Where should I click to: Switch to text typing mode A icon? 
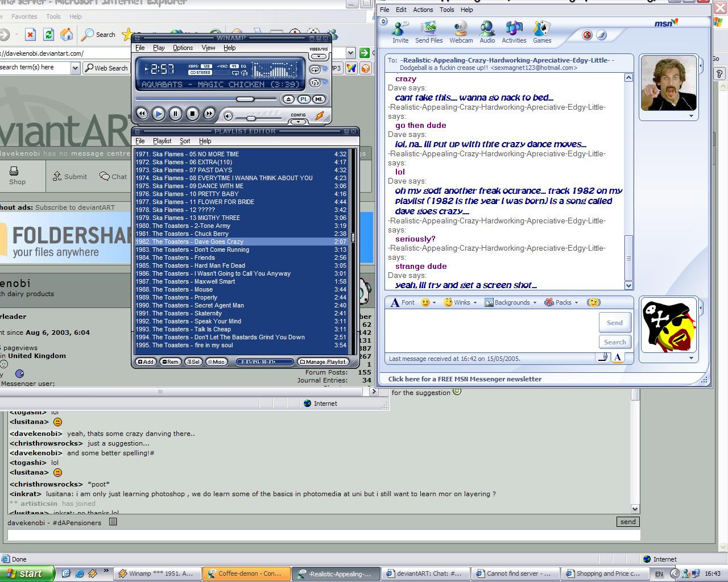tap(618, 357)
